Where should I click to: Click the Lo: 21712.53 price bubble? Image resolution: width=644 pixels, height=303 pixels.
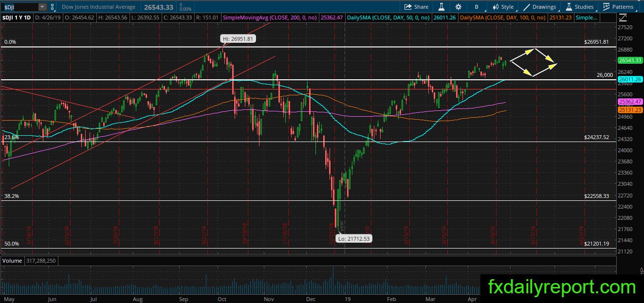(354, 238)
